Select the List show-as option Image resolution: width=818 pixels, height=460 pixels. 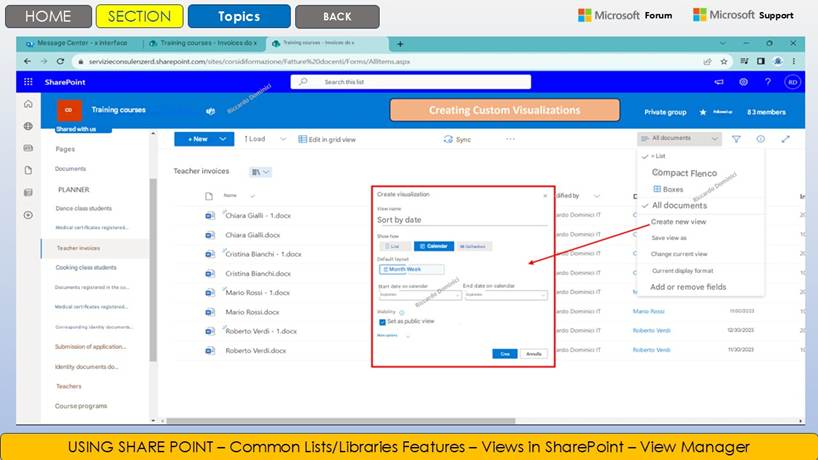(394, 246)
